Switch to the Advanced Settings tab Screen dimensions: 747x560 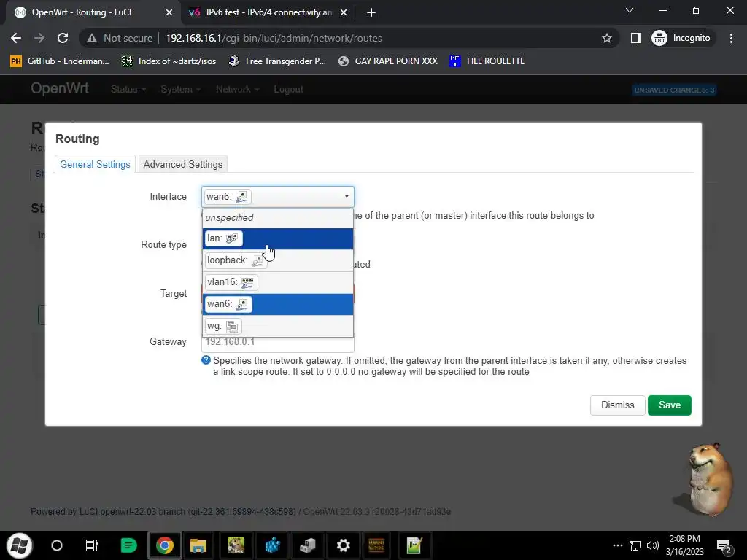click(x=183, y=164)
